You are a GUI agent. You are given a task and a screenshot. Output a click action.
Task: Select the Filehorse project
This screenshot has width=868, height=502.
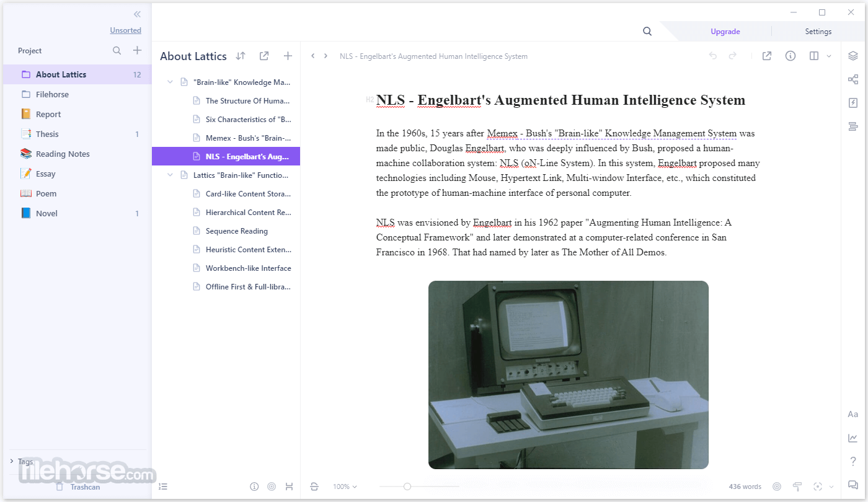click(77, 94)
